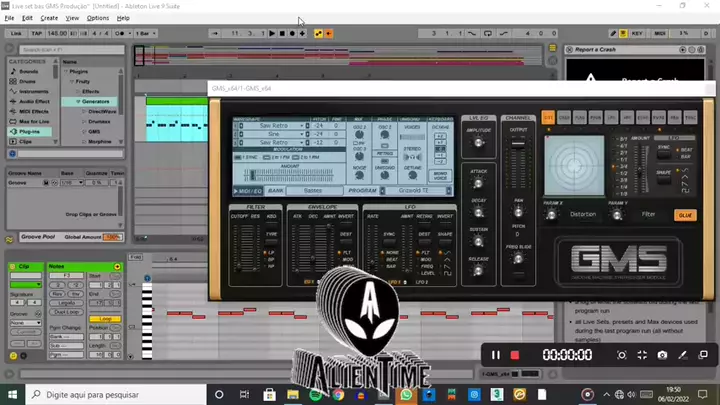Open the Help menu
Viewport: 720px width, 405px height.
point(123,18)
